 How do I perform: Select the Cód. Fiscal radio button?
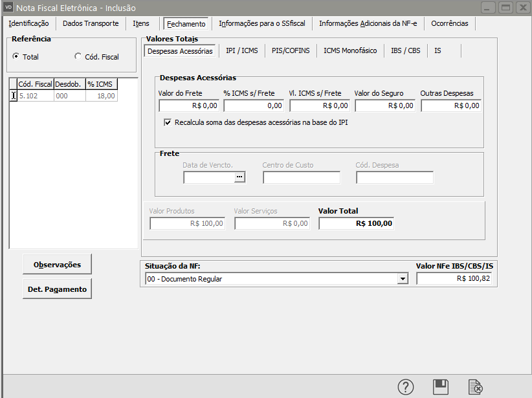click(x=78, y=57)
